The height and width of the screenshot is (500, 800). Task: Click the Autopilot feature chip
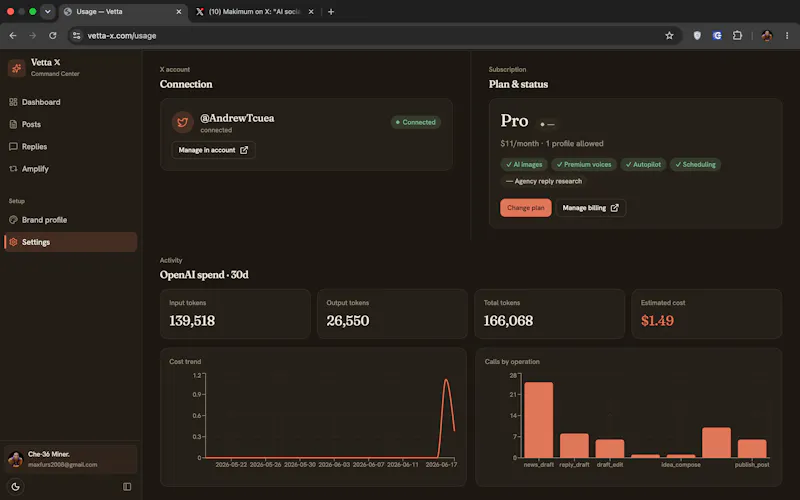(x=643, y=164)
